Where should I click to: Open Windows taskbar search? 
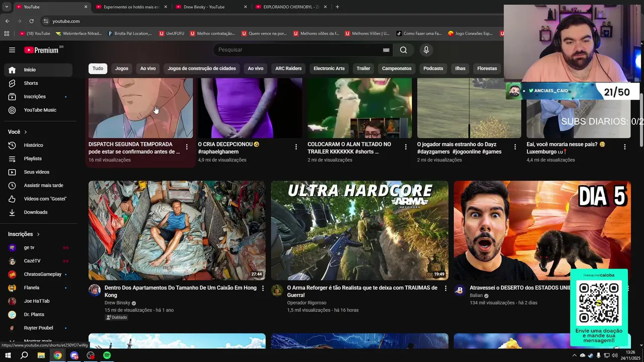click(24, 355)
